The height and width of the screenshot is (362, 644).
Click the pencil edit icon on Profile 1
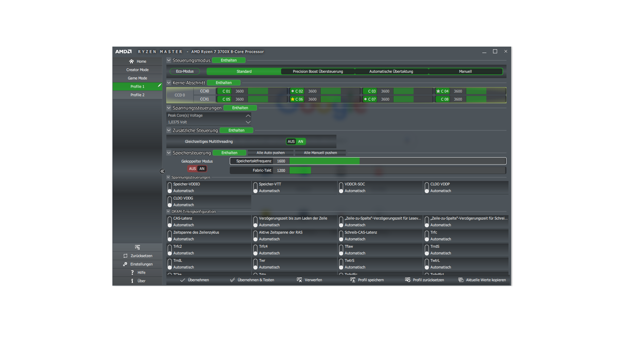[x=160, y=85]
